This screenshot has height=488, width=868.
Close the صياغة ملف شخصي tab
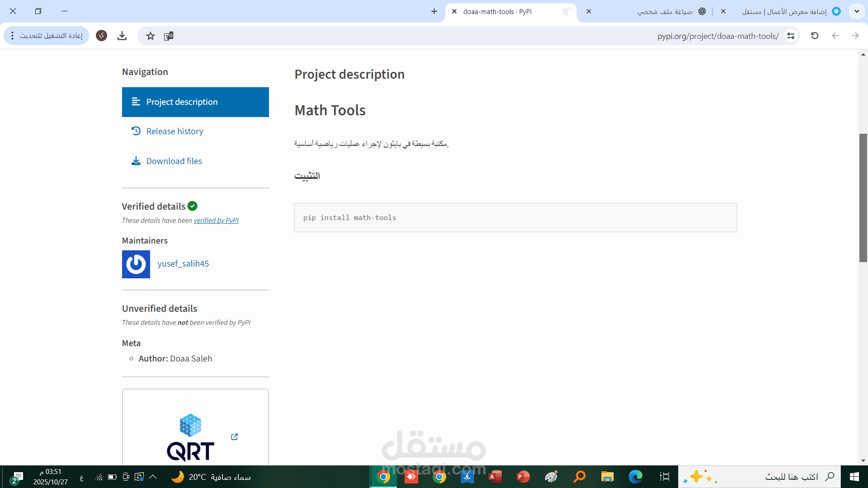point(589,12)
